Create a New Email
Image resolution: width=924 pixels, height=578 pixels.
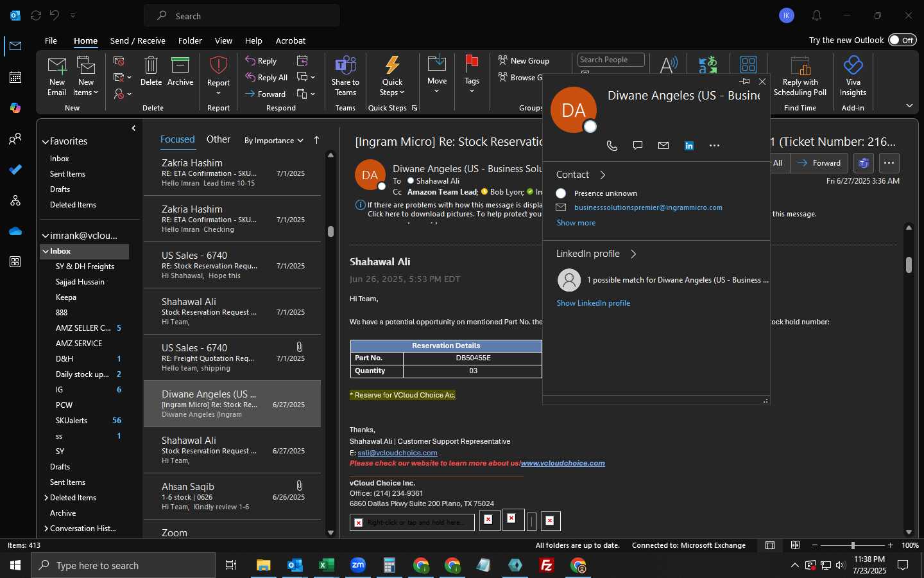[x=56, y=76]
